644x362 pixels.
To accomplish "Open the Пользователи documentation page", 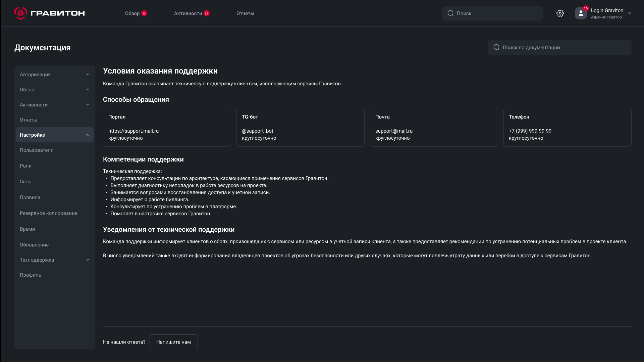I will click(x=37, y=150).
